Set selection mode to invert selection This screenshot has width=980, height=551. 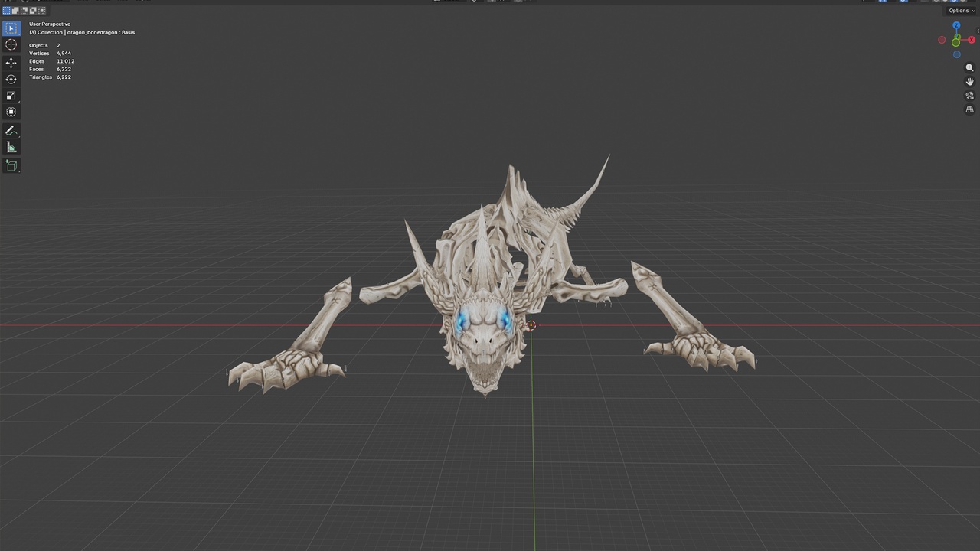(32, 11)
